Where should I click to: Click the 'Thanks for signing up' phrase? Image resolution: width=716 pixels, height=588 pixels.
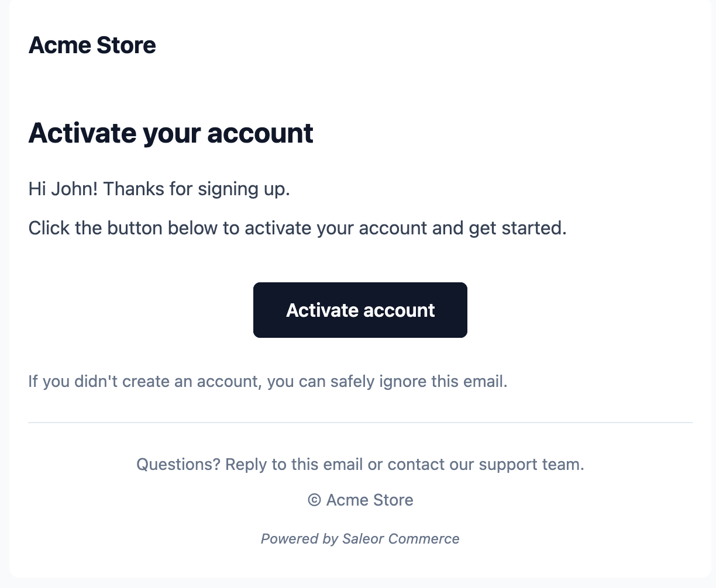197,189
